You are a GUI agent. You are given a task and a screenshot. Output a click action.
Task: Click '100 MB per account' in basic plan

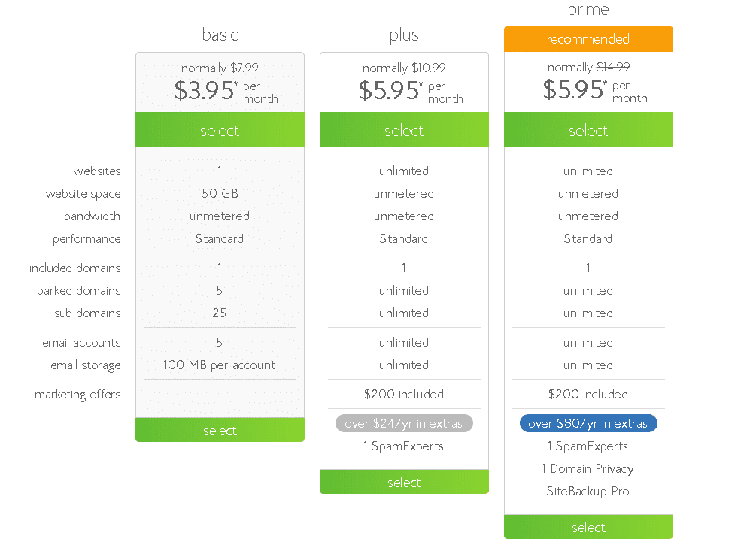coord(220,365)
